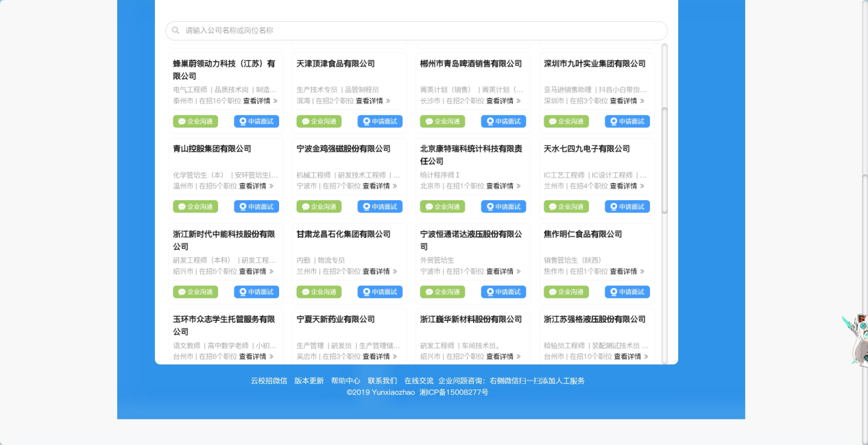Expand 查看详情 for 郴州市青岛啤酒销售有限公司

503,101
